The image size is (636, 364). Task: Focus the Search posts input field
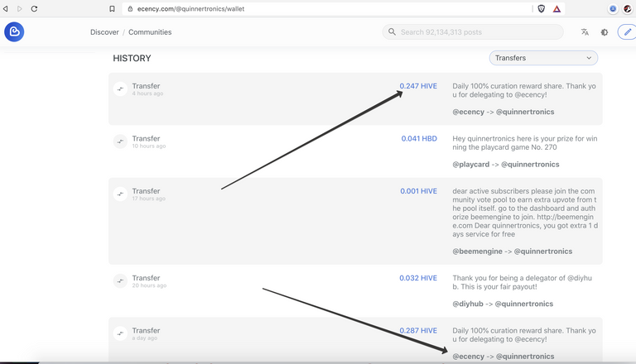click(473, 32)
